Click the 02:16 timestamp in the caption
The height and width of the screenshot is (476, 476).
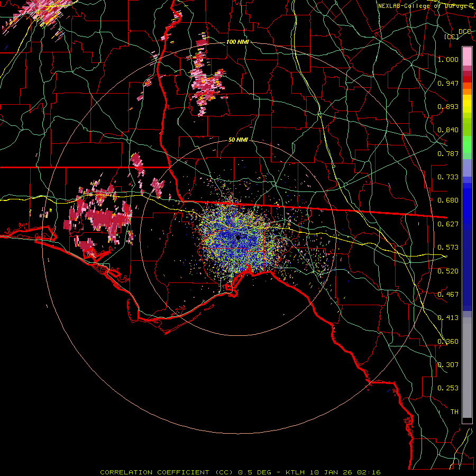[x=369, y=472]
